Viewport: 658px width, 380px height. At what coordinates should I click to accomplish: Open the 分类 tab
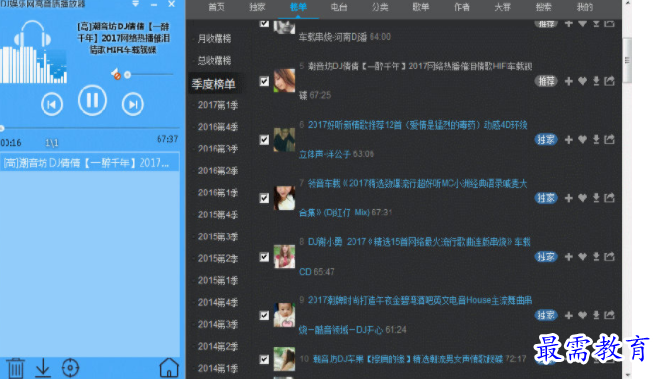[380, 7]
